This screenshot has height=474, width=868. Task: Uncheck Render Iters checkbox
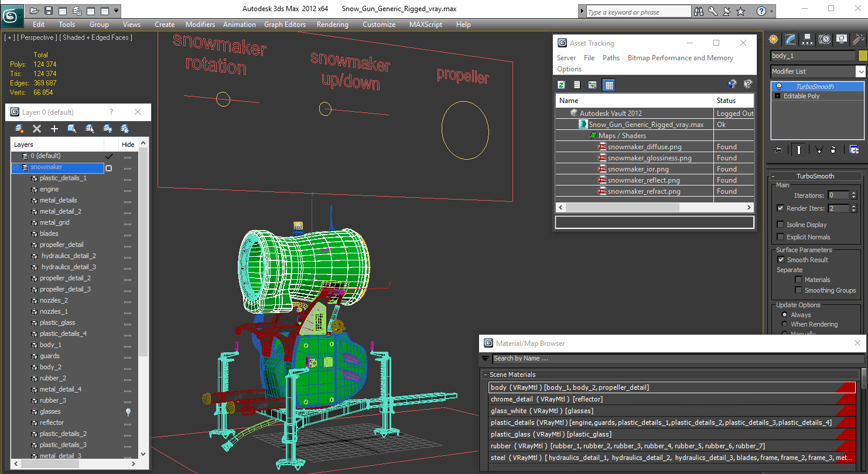(x=780, y=208)
